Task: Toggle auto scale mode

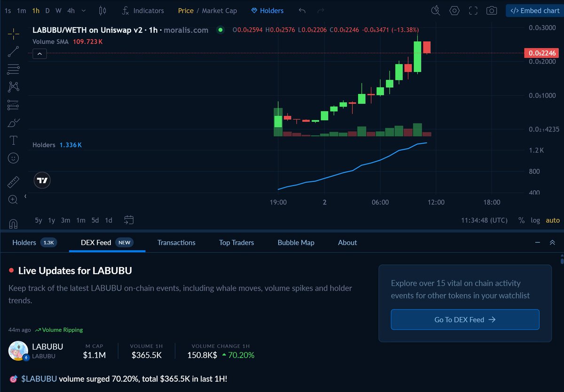Action: (553, 220)
